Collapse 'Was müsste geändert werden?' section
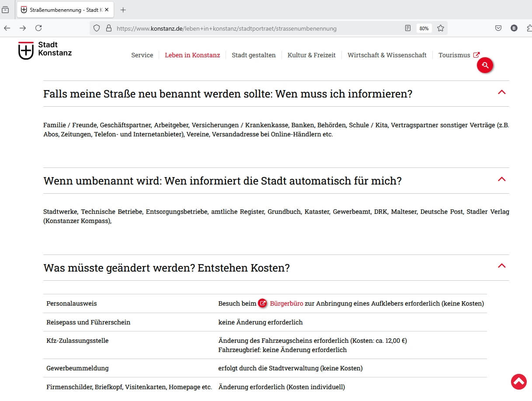This screenshot has height=401, width=532. [502, 266]
